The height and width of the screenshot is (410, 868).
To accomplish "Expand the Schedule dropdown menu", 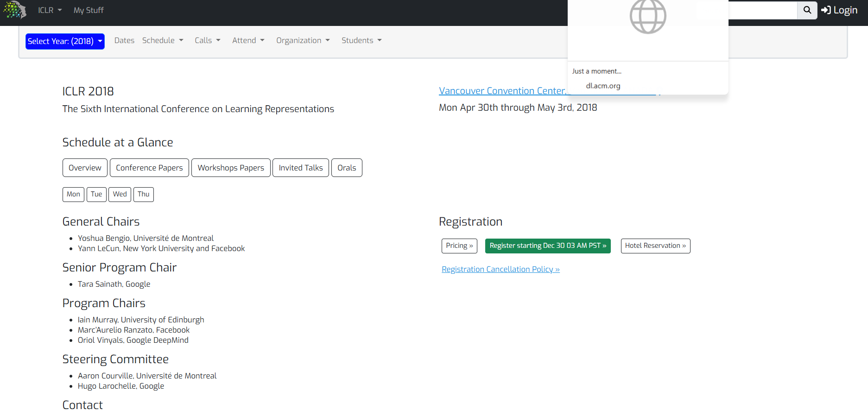I will pyautogui.click(x=163, y=40).
